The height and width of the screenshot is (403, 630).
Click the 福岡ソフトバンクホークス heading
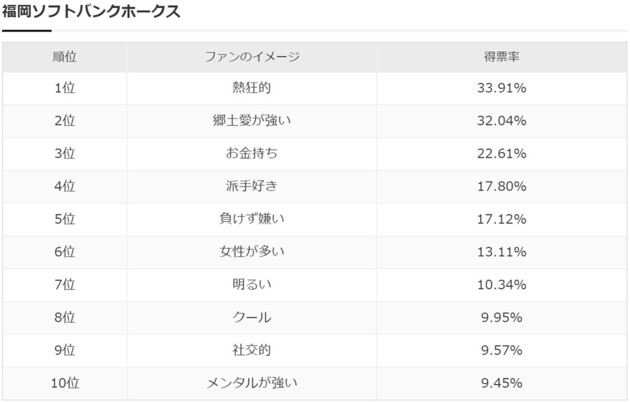click(91, 11)
